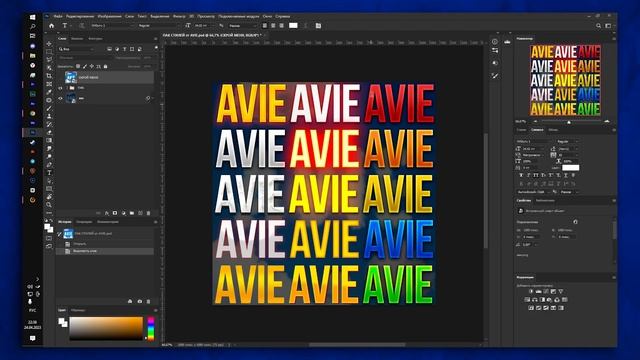Click the canvas vertical scrollbar
This screenshot has height=360, width=640.
point(486,191)
